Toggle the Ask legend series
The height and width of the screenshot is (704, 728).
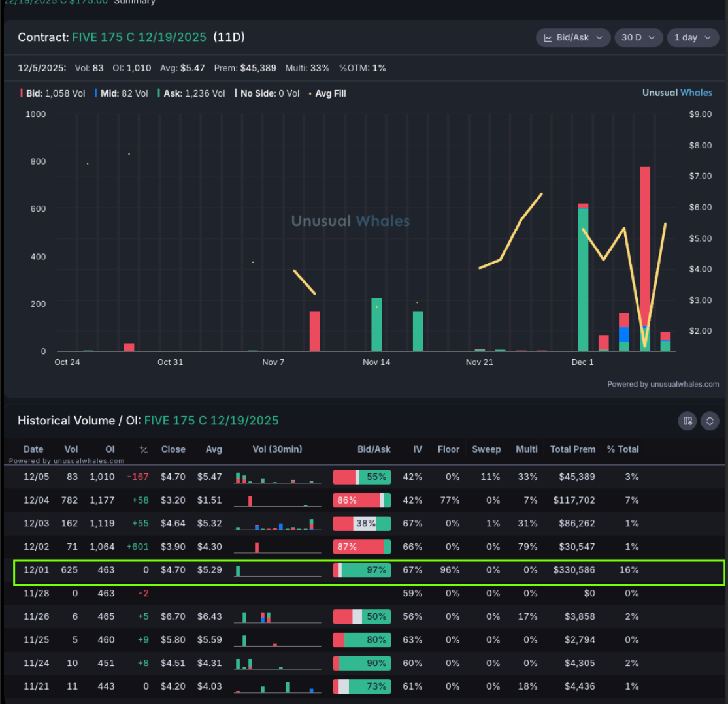191,93
